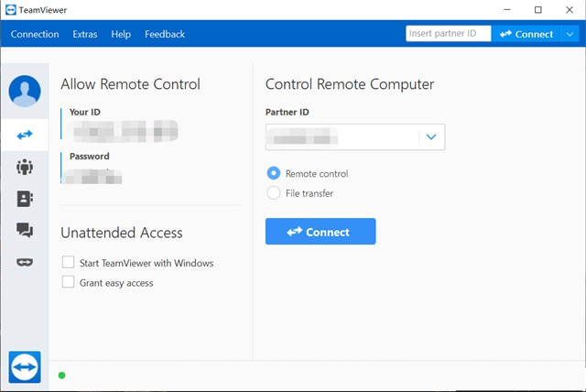
Task: Open the Meeting sidebar icon
Action: click(25, 167)
